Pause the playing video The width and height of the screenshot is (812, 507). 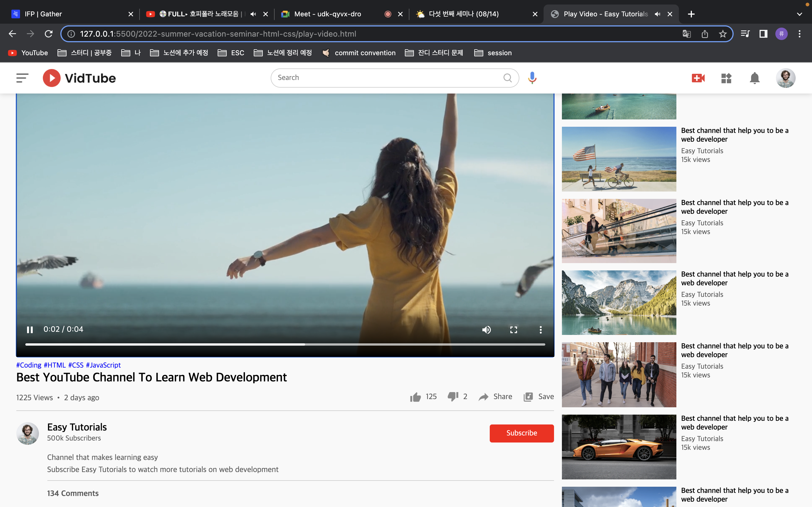(30, 330)
